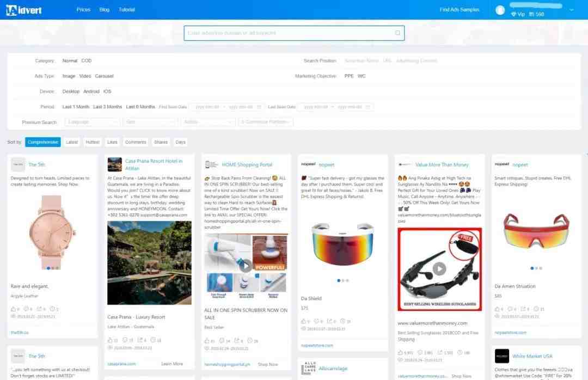Screen dimensions: 588x380
Task: Click the idvert logo
Action: click(23, 10)
